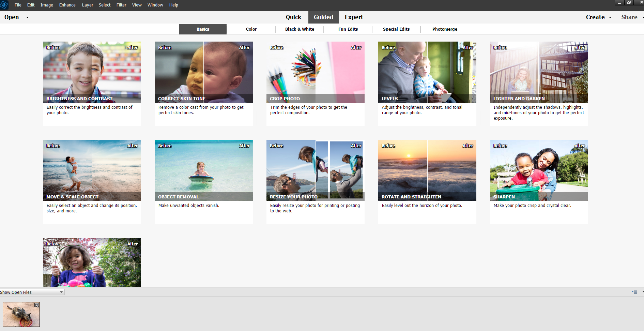Switch to Quick mode
644x331 pixels.
(x=293, y=17)
